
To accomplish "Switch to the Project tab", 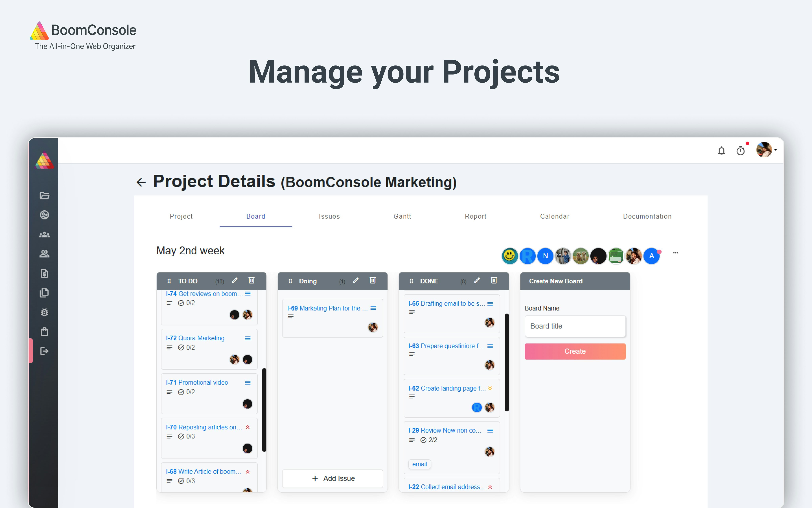I will tap(181, 216).
